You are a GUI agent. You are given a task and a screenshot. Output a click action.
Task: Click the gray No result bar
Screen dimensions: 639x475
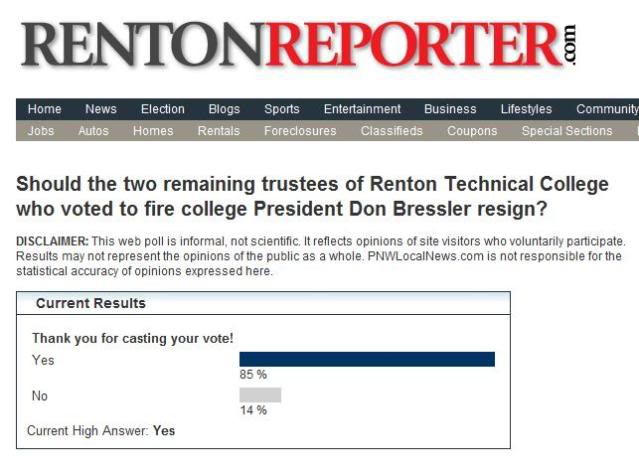point(260,395)
